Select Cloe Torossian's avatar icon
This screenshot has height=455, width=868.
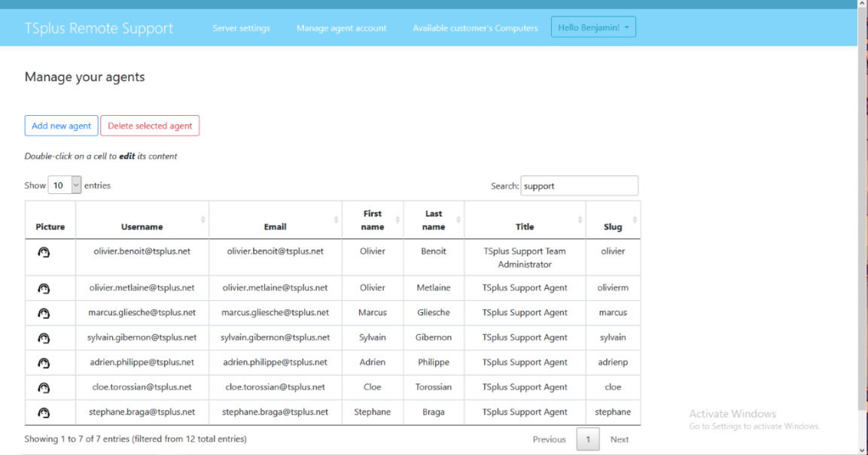pos(44,388)
